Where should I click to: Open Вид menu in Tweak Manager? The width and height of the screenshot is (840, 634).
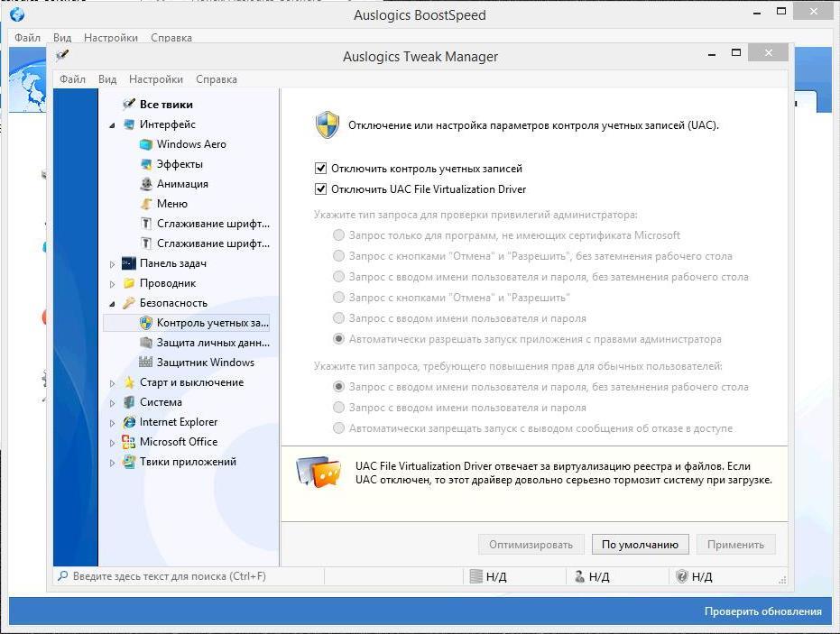tap(107, 79)
